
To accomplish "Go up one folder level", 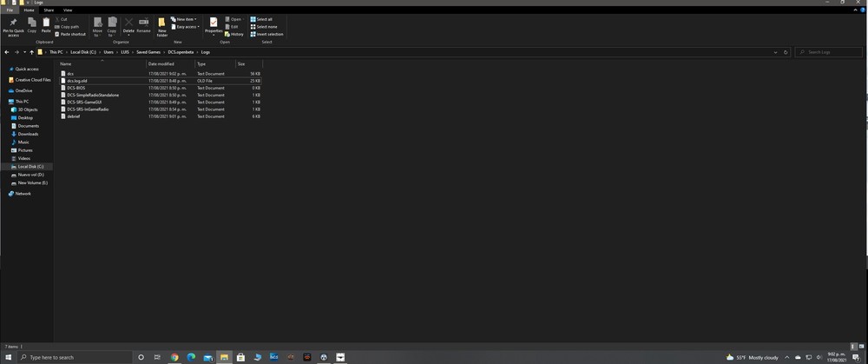I will coord(31,52).
